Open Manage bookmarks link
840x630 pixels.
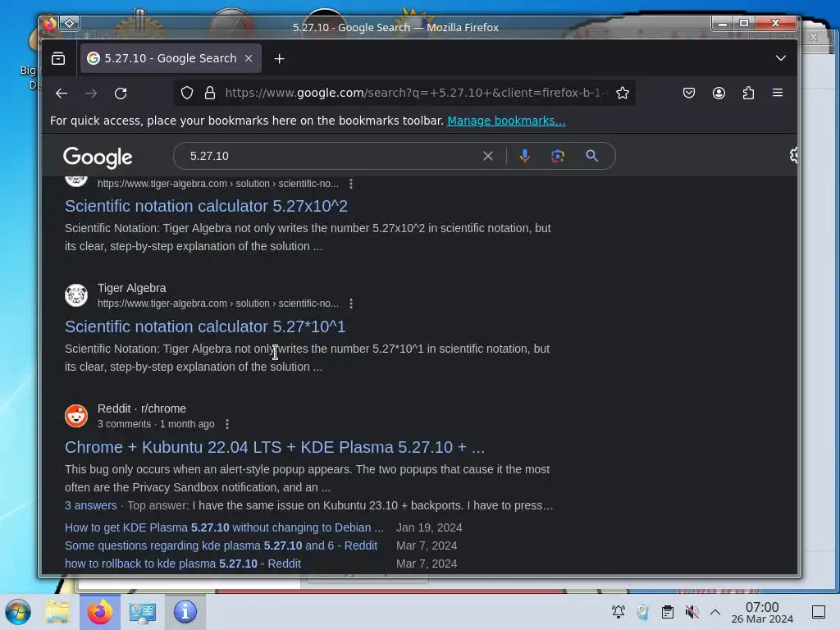click(x=506, y=121)
